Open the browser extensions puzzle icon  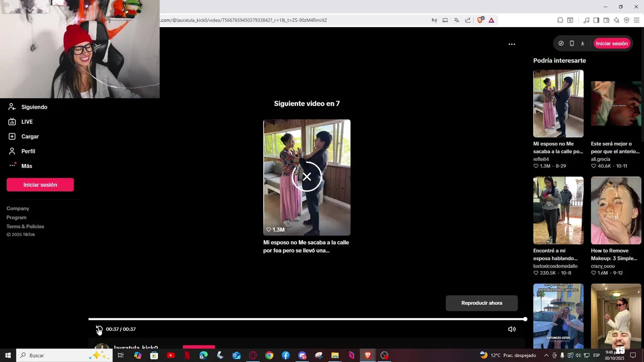point(560,20)
